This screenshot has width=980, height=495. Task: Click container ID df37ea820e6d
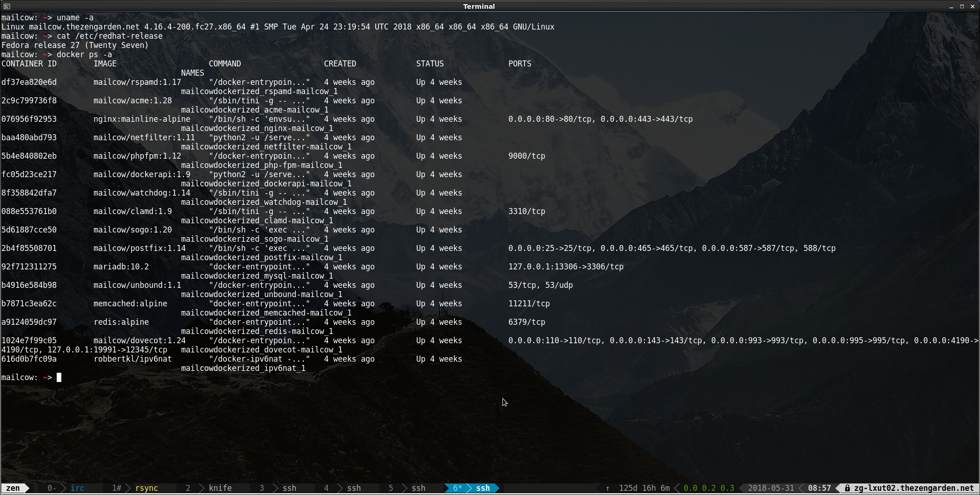pos(29,82)
